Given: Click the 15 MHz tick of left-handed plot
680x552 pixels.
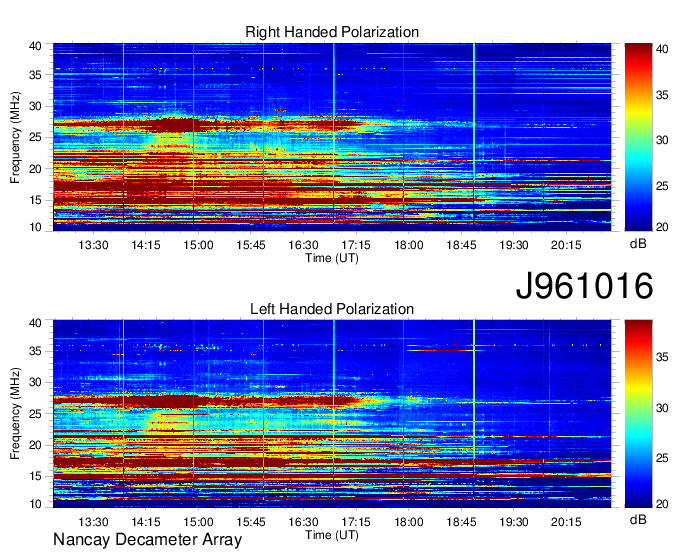Looking at the screenshot, I should coord(35,476).
